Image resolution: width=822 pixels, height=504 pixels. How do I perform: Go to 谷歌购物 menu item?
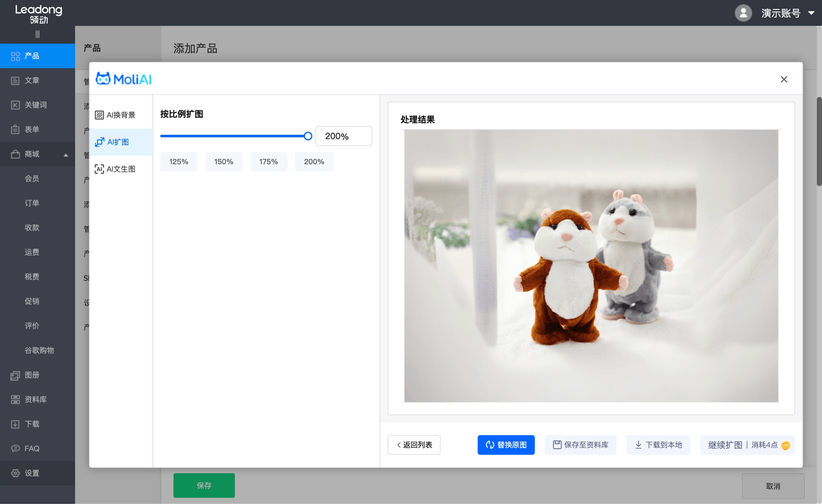click(x=39, y=351)
